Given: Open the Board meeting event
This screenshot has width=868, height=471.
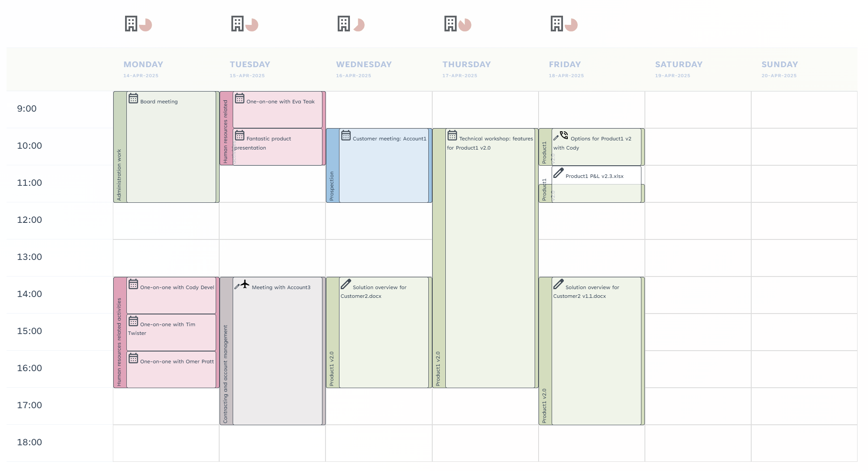Looking at the screenshot, I should (x=171, y=147).
